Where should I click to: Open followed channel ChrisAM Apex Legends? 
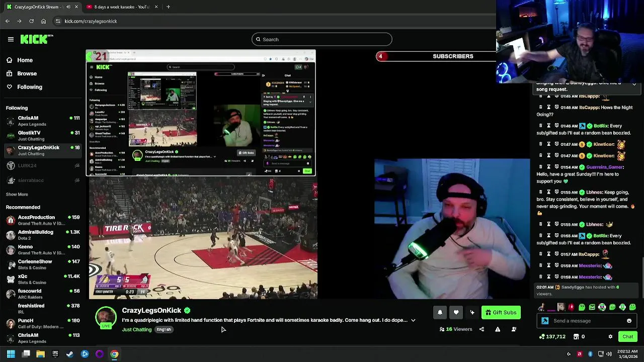pyautogui.click(x=43, y=121)
